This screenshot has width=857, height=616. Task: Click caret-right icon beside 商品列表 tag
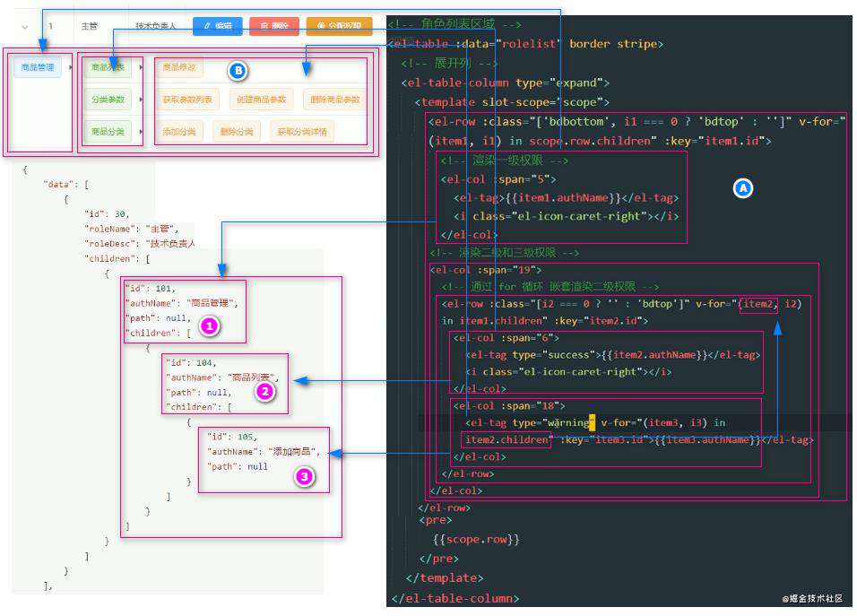(141, 67)
